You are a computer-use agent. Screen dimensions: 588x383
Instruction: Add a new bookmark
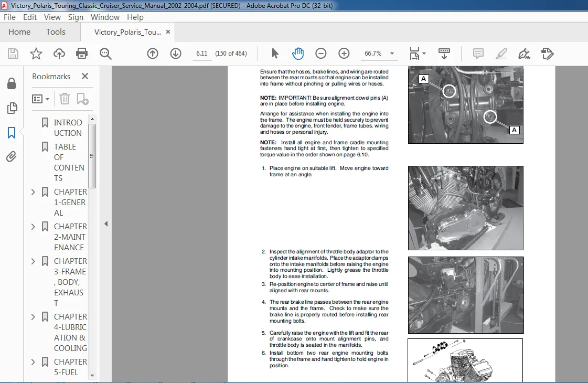click(82, 99)
